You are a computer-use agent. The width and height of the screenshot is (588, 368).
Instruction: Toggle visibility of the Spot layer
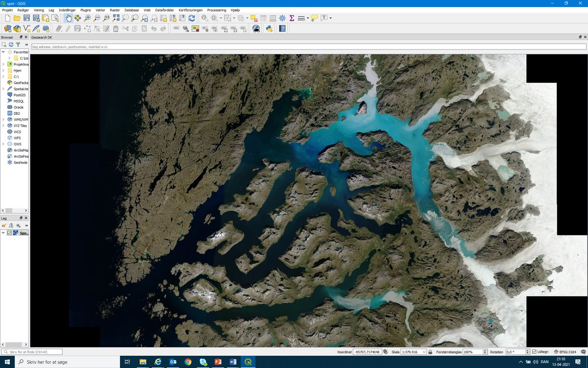(x=10, y=233)
